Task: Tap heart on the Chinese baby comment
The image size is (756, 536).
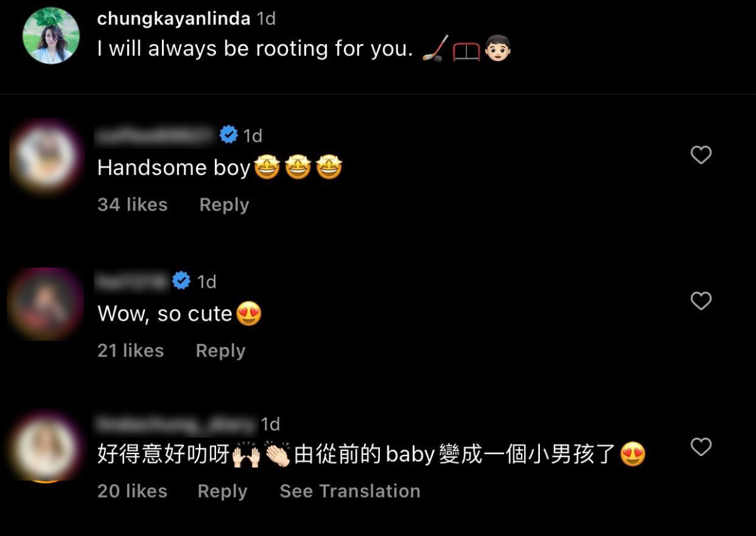Action: coord(701,447)
